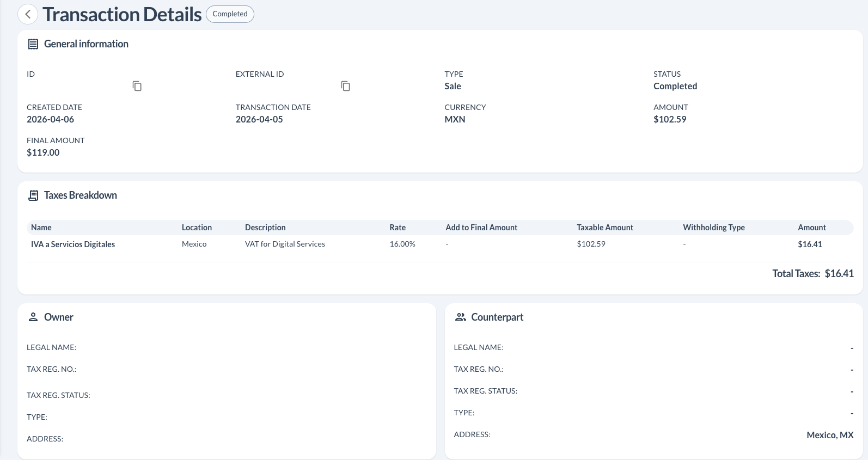Click the Add to Final Amount header
The image size is (868, 460).
click(481, 228)
